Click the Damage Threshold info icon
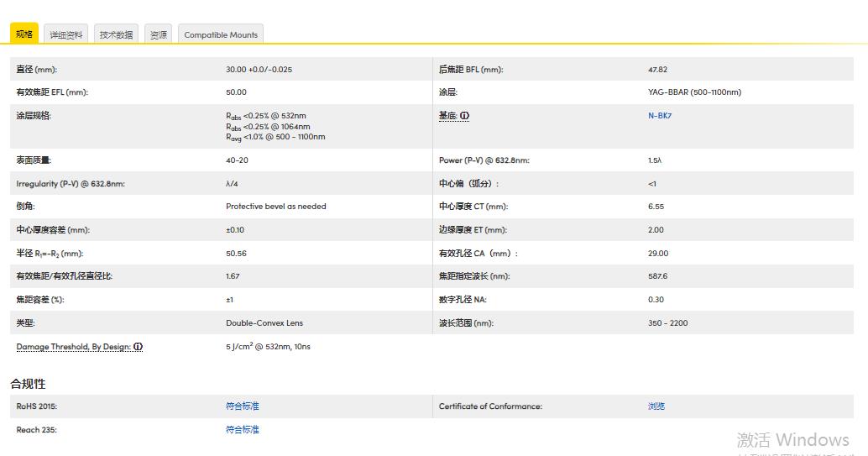Screen dimensions: 868x456 pos(139,347)
